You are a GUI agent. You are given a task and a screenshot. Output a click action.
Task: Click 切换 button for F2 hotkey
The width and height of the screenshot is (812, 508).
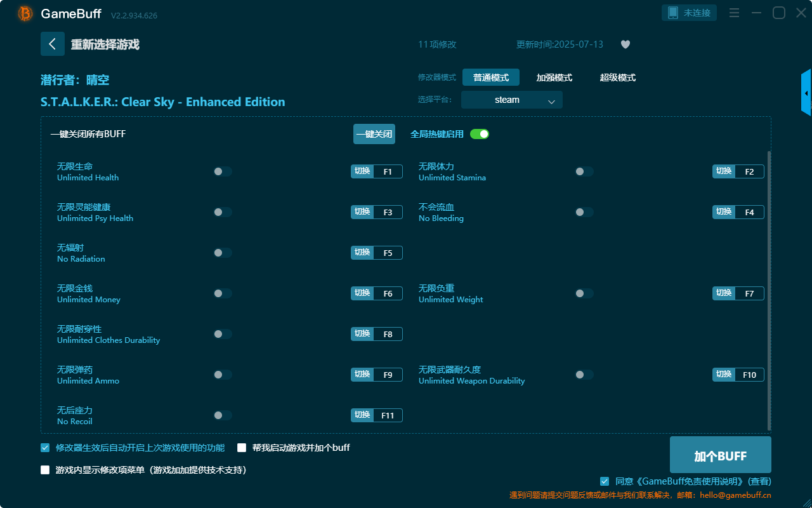click(724, 171)
